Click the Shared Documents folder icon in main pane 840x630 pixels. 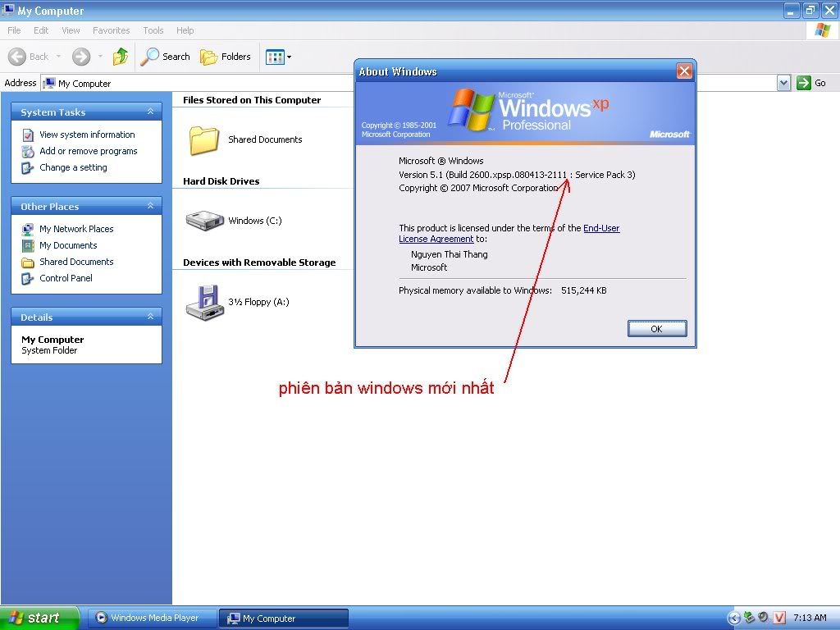pyautogui.click(x=203, y=139)
